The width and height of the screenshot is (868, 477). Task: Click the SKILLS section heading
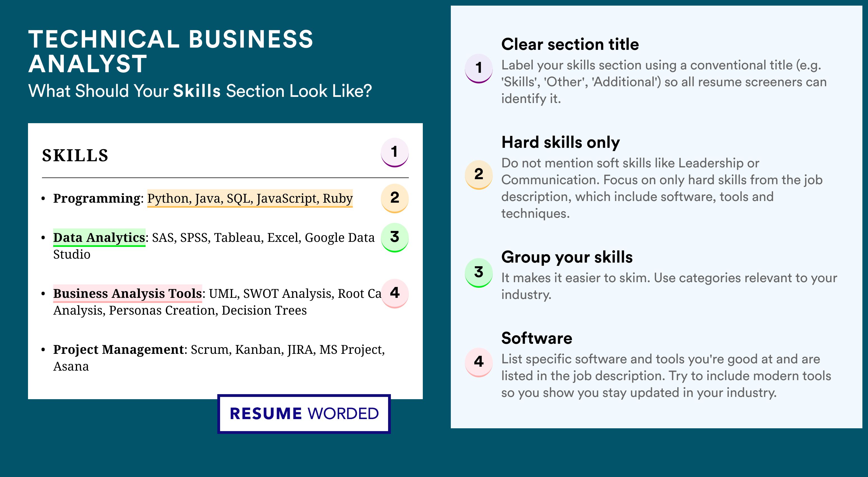coord(75,155)
